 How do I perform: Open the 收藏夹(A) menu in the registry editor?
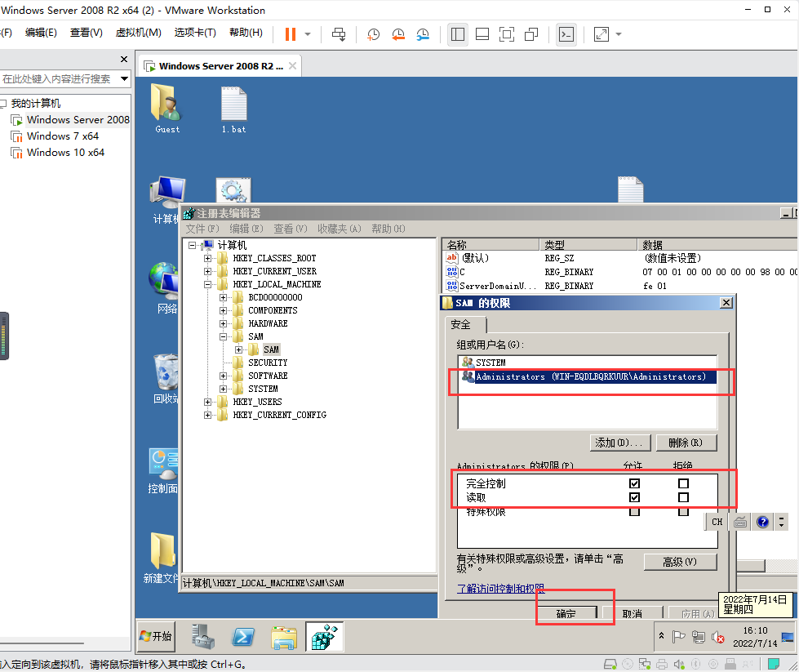[x=340, y=229]
